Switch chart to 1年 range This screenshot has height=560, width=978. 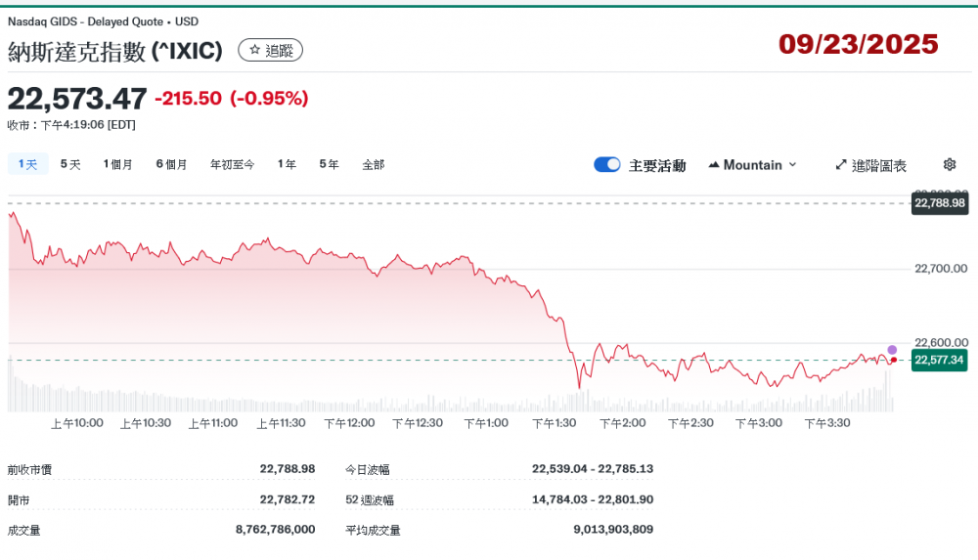pyautogui.click(x=287, y=165)
